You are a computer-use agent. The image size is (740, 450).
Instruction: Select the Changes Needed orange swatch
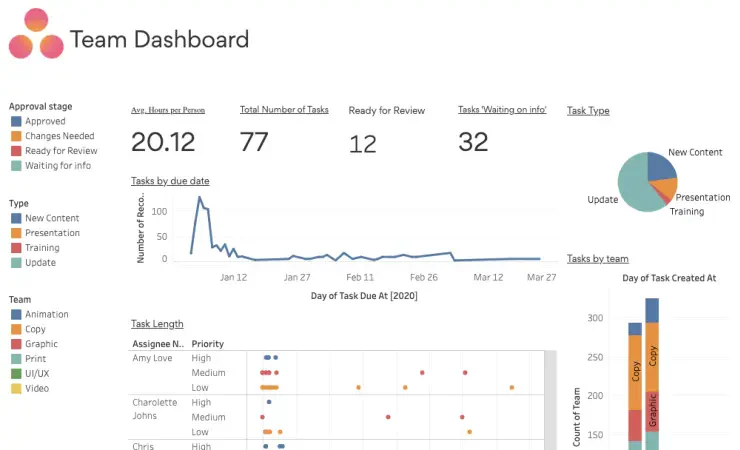click(x=16, y=136)
